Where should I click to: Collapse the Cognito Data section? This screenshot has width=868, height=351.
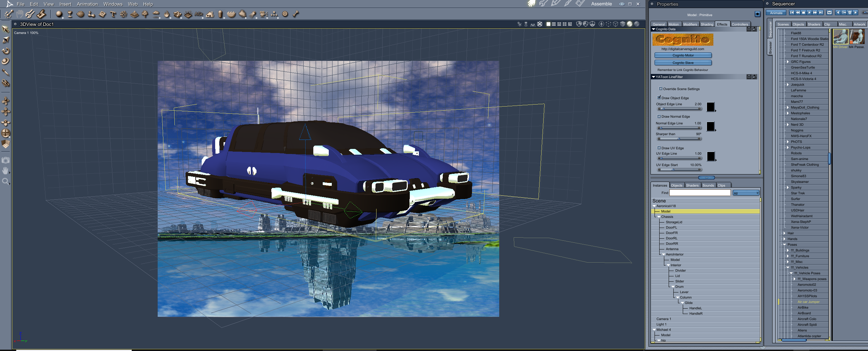point(654,29)
